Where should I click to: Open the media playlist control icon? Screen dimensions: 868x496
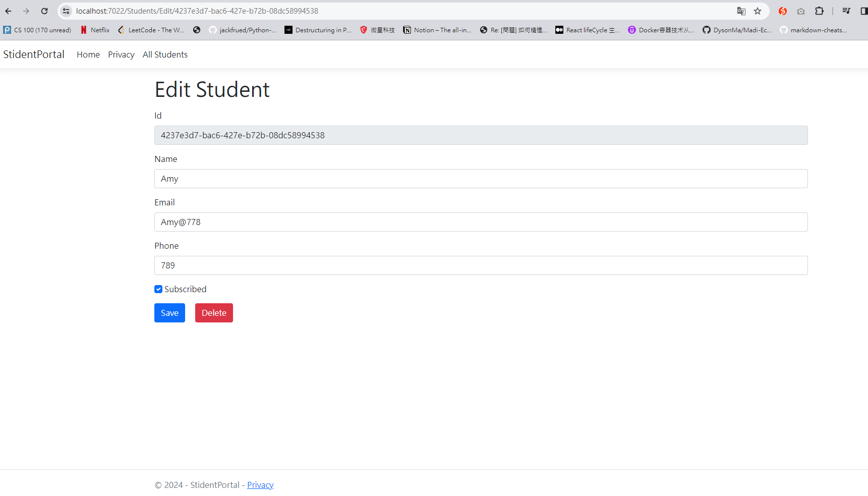click(846, 11)
